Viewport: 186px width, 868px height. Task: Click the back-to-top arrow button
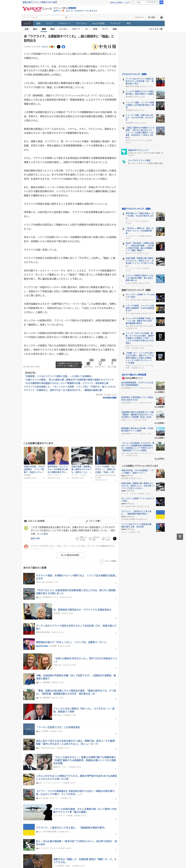(x=180, y=536)
